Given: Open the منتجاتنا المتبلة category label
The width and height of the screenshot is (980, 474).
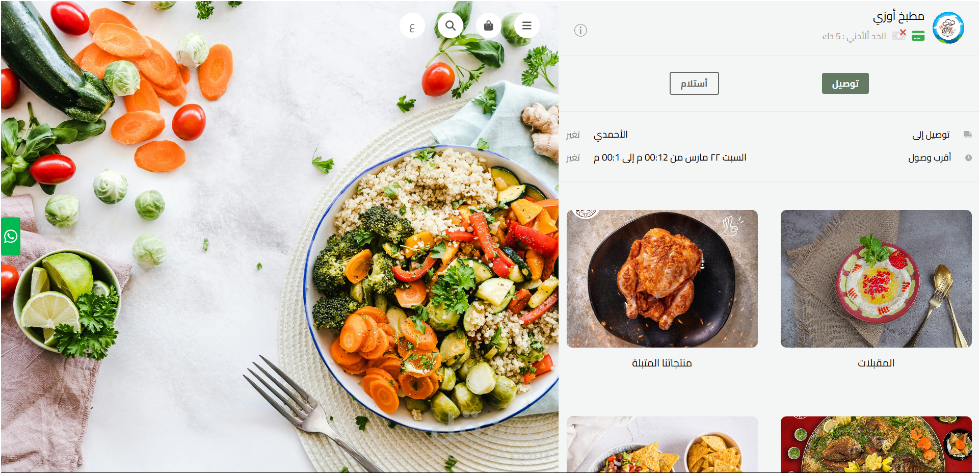Looking at the screenshot, I should click(x=662, y=363).
